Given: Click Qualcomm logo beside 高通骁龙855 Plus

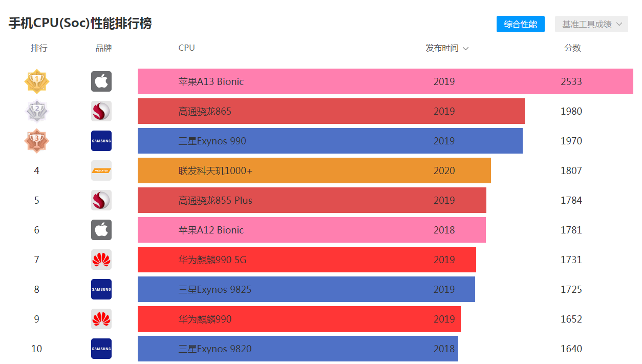Looking at the screenshot, I should point(101,200).
